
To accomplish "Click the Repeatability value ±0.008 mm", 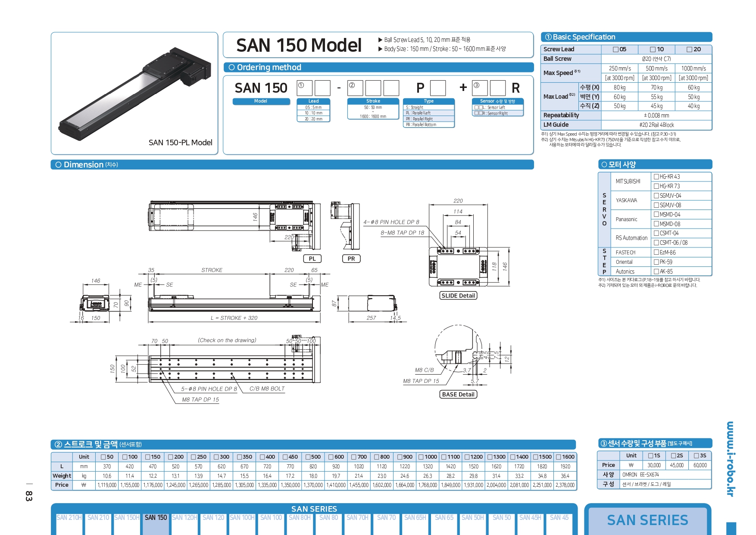I will 656,116.
